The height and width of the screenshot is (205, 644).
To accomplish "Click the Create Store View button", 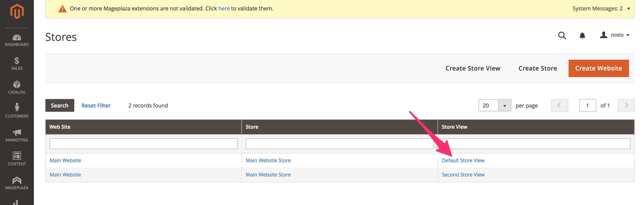I will 473,68.
